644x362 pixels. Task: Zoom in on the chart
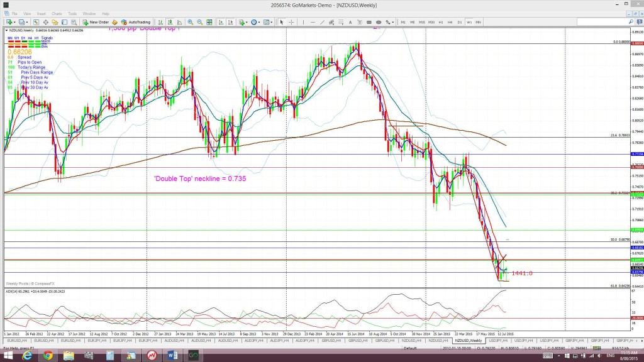click(190, 22)
